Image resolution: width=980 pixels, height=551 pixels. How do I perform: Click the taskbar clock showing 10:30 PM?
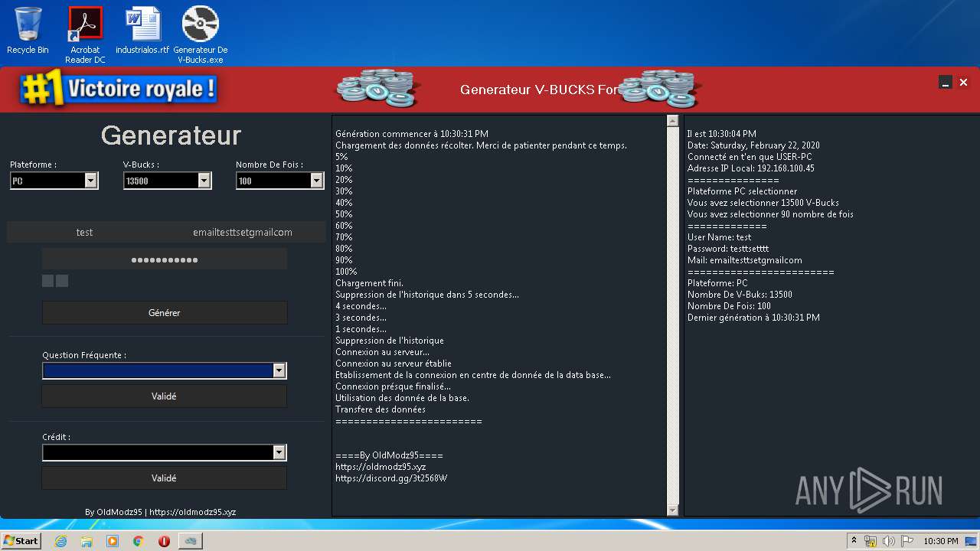click(x=940, y=541)
